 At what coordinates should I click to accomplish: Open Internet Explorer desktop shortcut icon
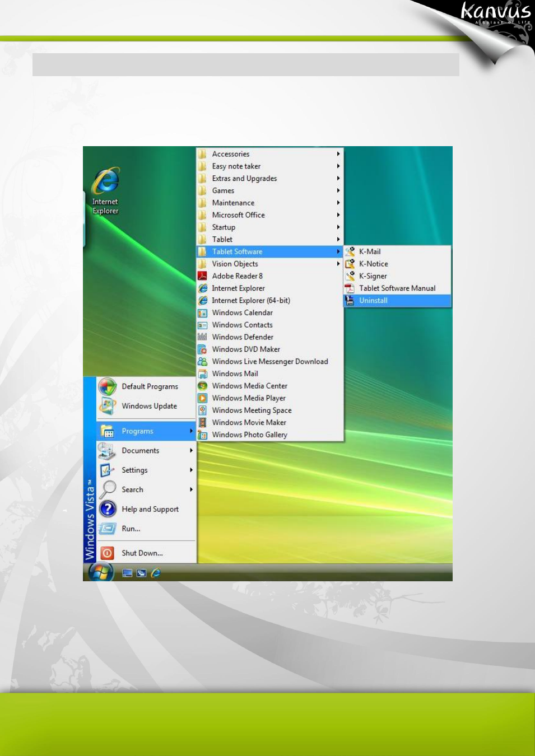pos(105,181)
